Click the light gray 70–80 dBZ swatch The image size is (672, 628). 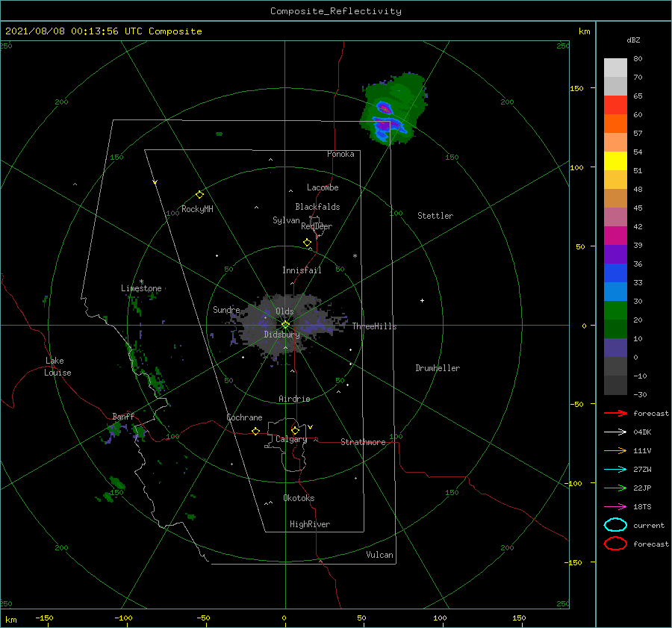615,67
